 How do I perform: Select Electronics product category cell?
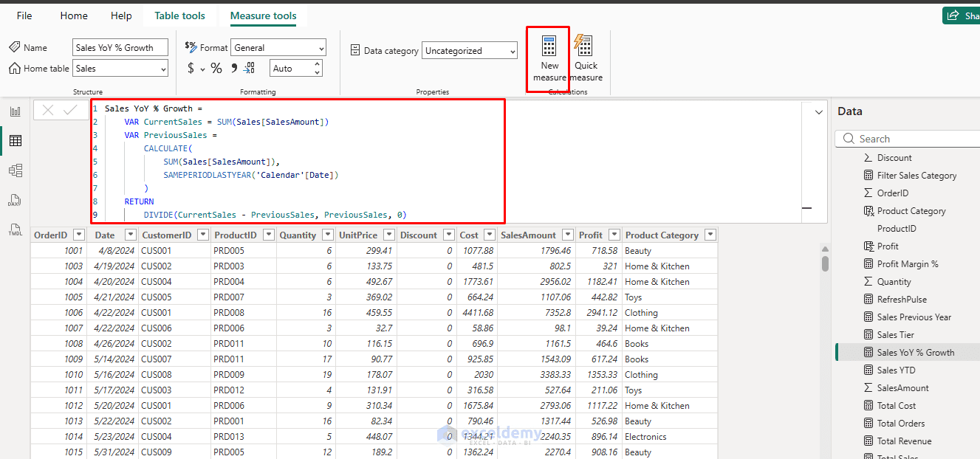tap(670, 437)
